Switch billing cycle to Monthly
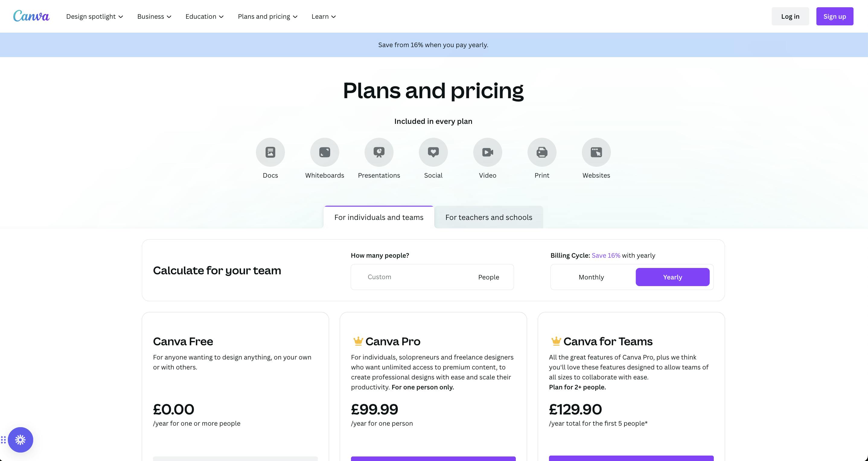The image size is (868, 461). tap(591, 277)
